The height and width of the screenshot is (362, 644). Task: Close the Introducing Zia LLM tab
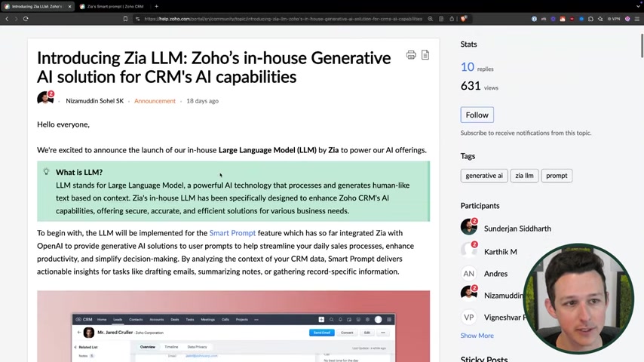point(69,7)
